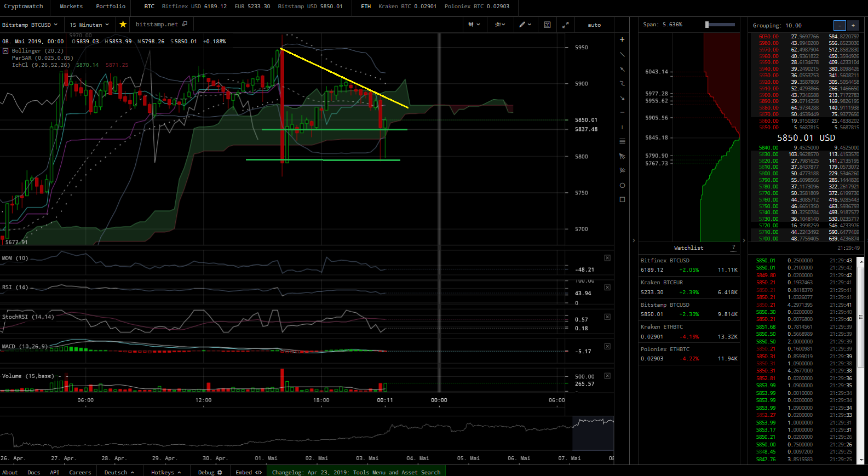Open Bitfinex BTCUSD in the watchlist
Screen dimensions: 868x476
click(689, 266)
